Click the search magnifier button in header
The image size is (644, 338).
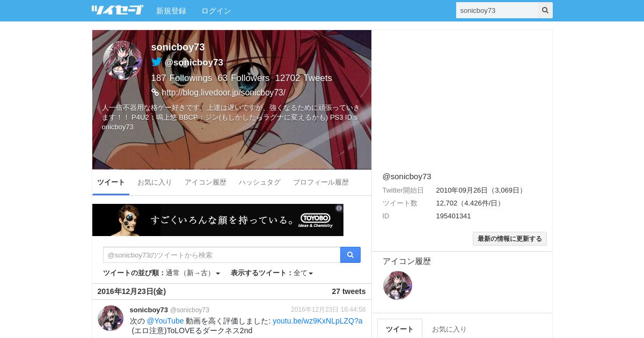(545, 10)
